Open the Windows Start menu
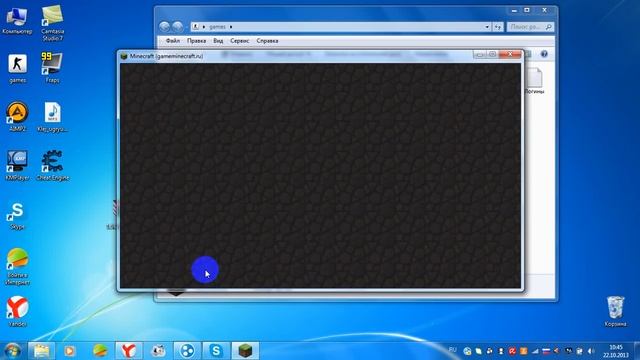The width and height of the screenshot is (640, 360). [x=12, y=351]
